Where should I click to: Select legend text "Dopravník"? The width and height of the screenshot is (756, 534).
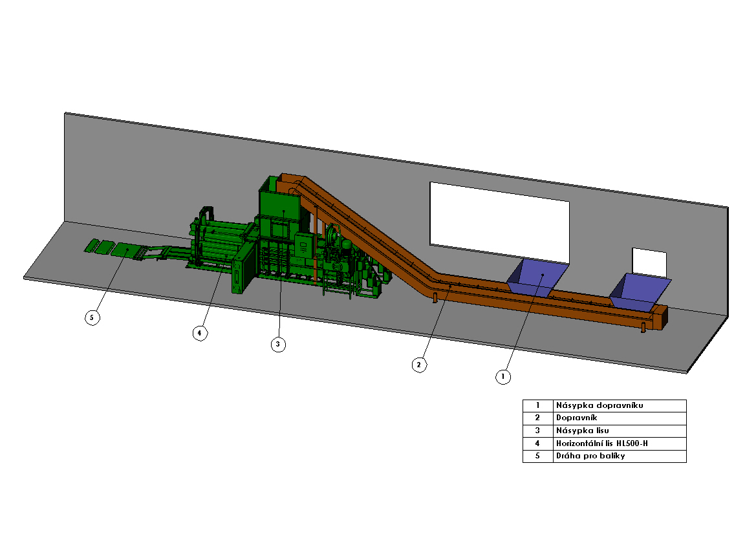coord(576,418)
